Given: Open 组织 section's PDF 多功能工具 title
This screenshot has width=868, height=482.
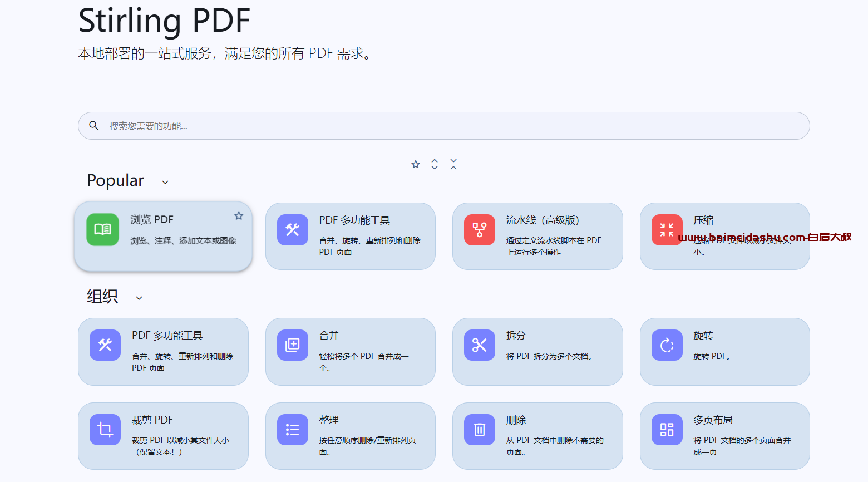Looking at the screenshot, I should click(x=167, y=336).
